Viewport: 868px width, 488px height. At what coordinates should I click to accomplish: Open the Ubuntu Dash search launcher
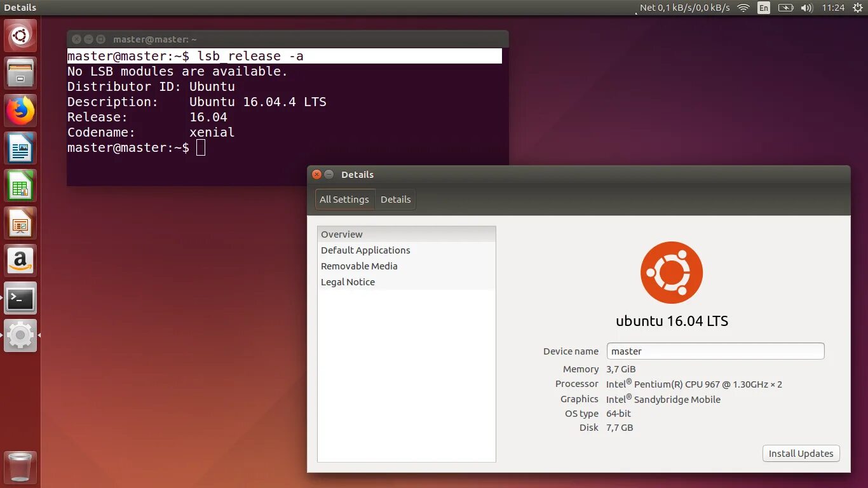pos(20,36)
